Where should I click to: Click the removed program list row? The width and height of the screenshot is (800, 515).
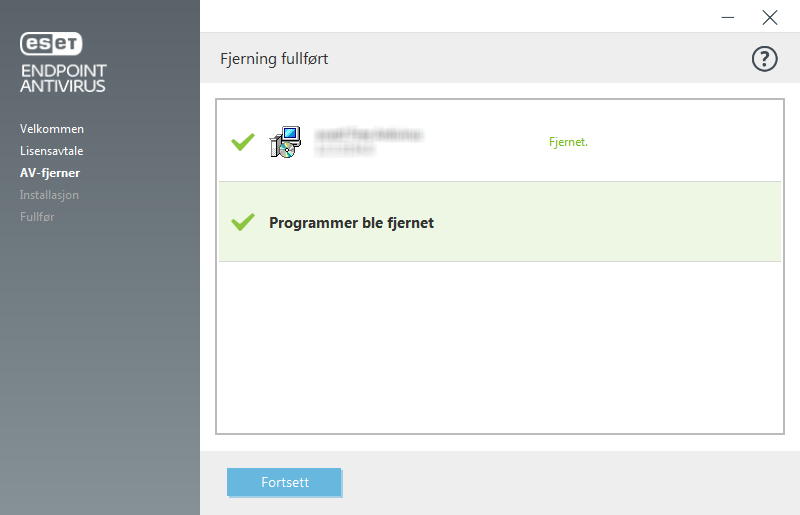coord(500,141)
